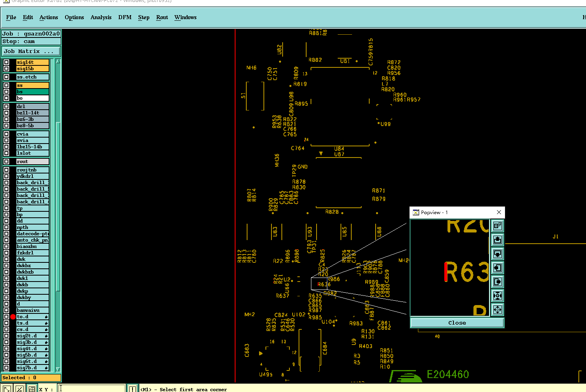Open the DFM menu
Screen dimensions: 586x392
point(125,17)
